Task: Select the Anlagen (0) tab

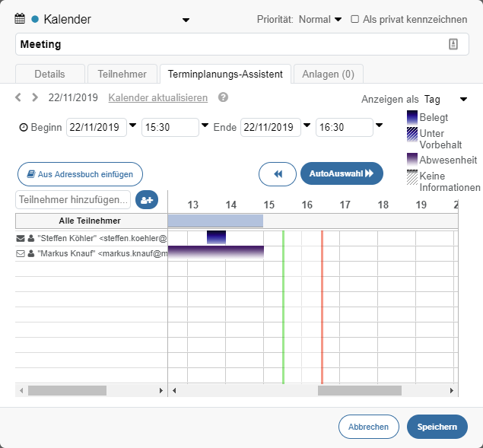Action: click(x=328, y=74)
